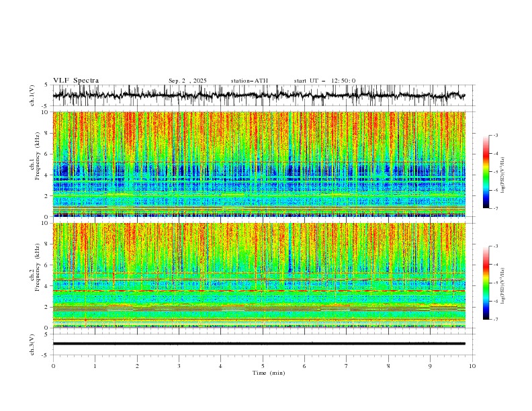Image resolution: width=532 pixels, height=411 pixels.
Task: Click the lower log(PSD)(V²/Hz) colorbar title
Action: click(503, 285)
